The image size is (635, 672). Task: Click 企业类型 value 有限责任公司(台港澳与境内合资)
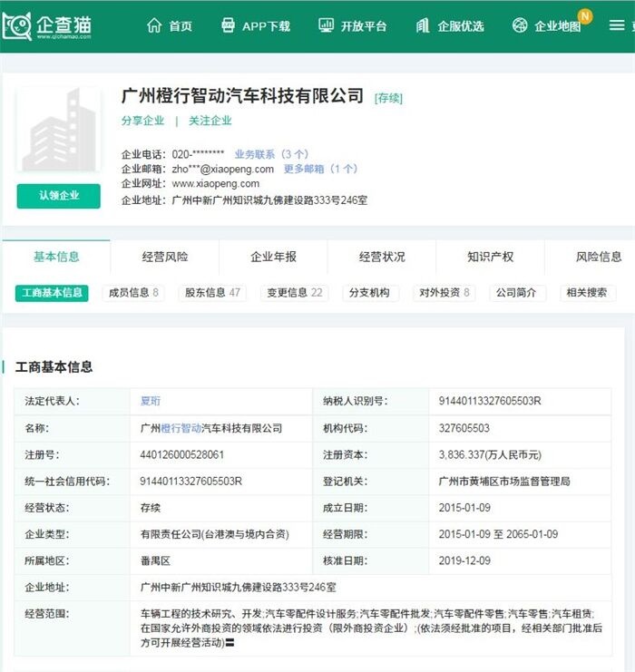pos(215,534)
